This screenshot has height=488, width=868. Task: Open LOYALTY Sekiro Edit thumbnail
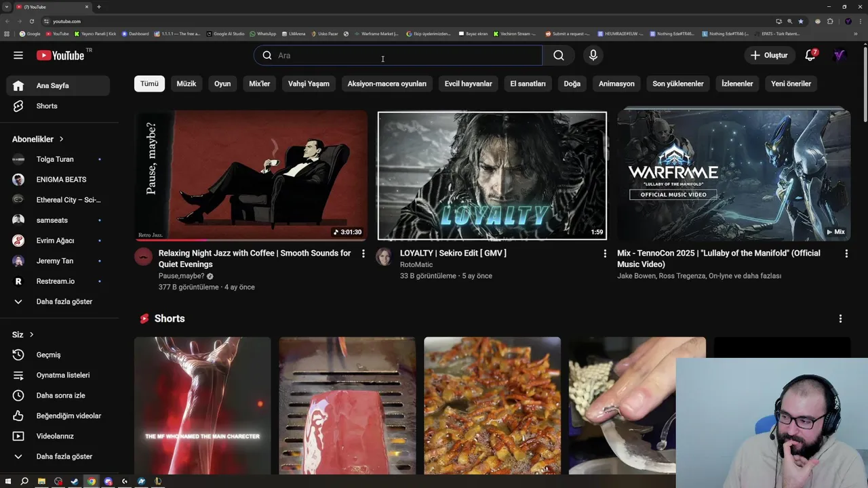click(492, 176)
